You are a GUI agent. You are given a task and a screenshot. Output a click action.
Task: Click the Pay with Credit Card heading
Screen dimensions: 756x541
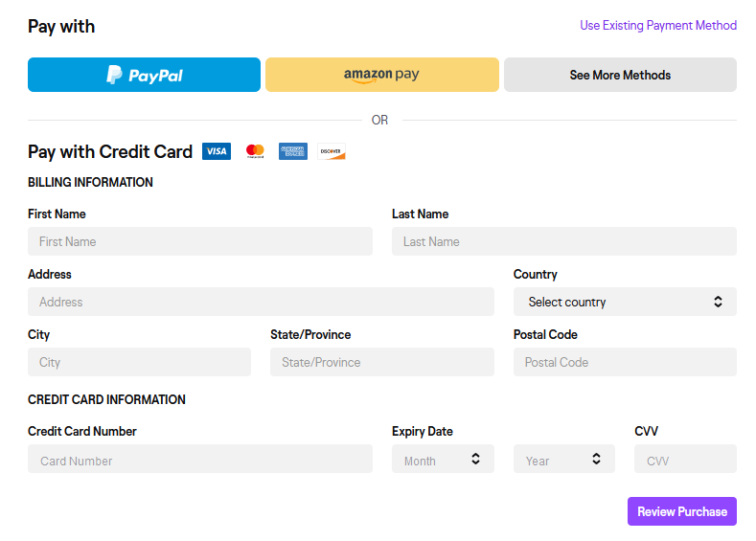[110, 151]
